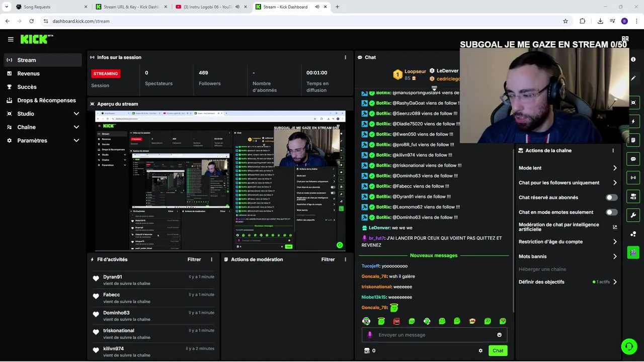The height and width of the screenshot is (362, 644).
Task: Open the Filtrer dropdown in Fil d'activités
Action: click(194, 259)
